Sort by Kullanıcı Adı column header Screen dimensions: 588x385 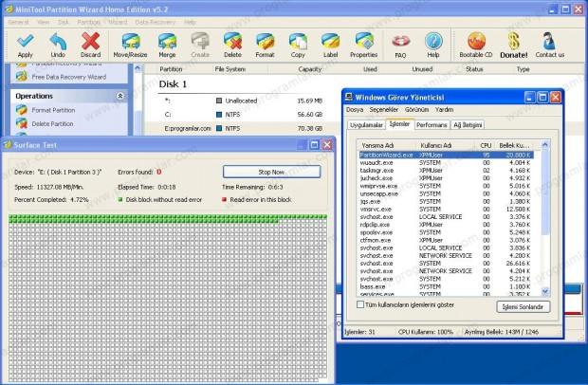pos(446,145)
